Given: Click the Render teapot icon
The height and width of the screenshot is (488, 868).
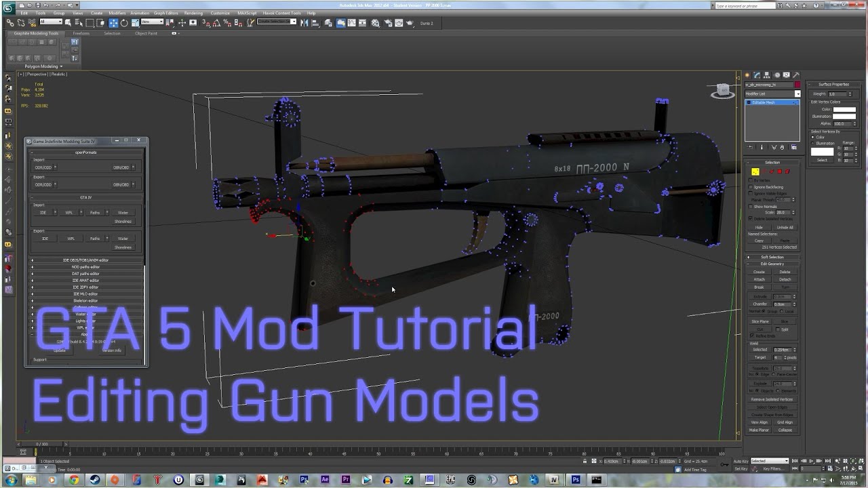Looking at the screenshot, I should 410,23.
